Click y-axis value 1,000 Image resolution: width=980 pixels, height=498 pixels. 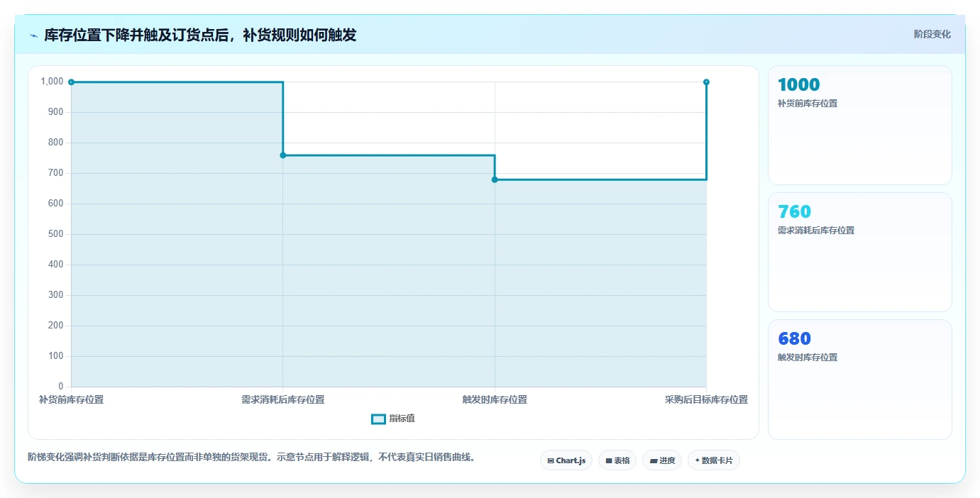tap(52, 82)
